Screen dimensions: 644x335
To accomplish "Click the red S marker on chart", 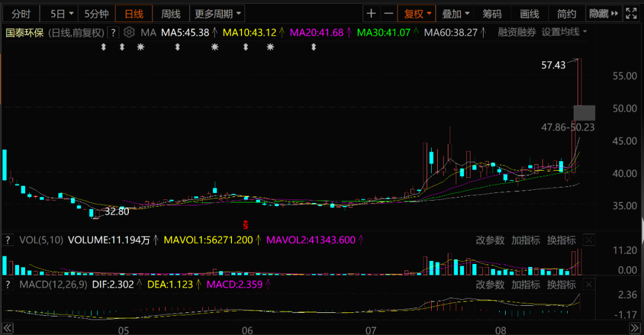I will pyautogui.click(x=245, y=225).
